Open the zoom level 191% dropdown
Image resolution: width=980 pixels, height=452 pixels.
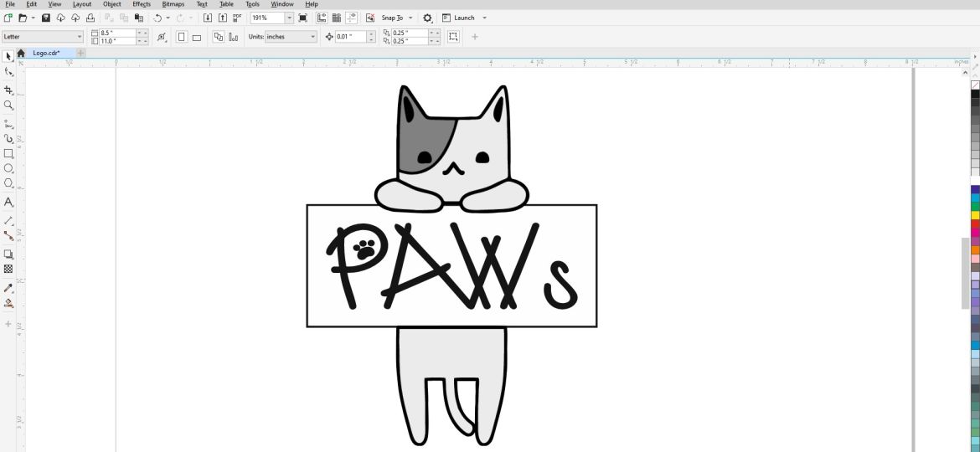[x=289, y=18]
